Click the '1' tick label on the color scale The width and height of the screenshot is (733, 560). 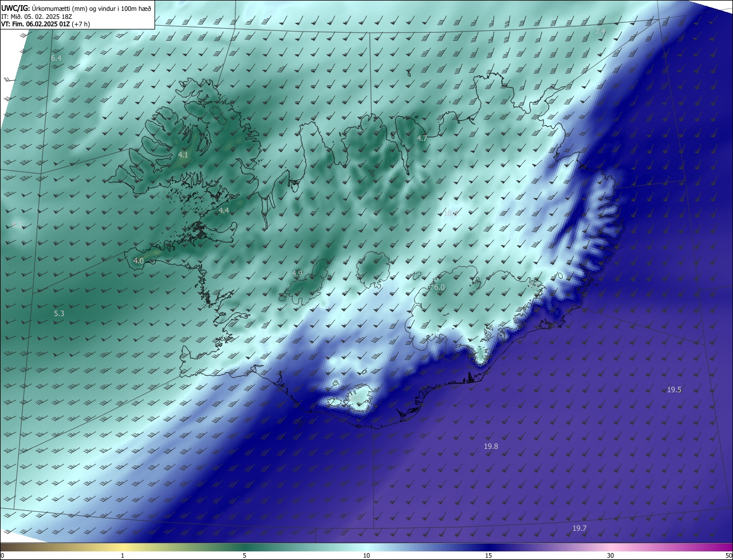[123, 555]
